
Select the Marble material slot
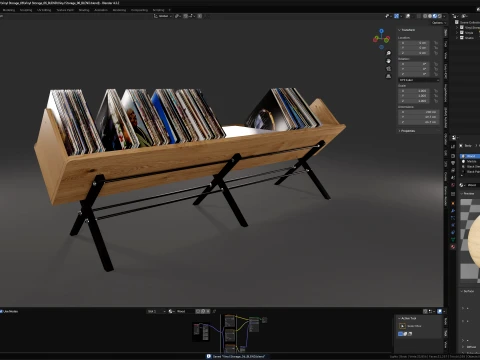(470, 161)
